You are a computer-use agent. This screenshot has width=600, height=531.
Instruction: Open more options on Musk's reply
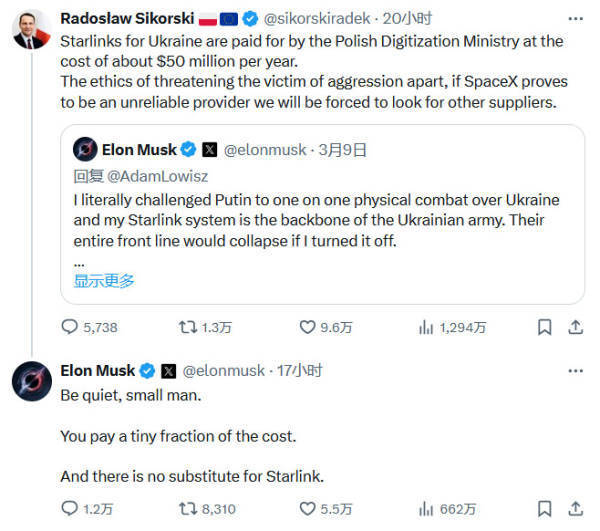coord(576,371)
